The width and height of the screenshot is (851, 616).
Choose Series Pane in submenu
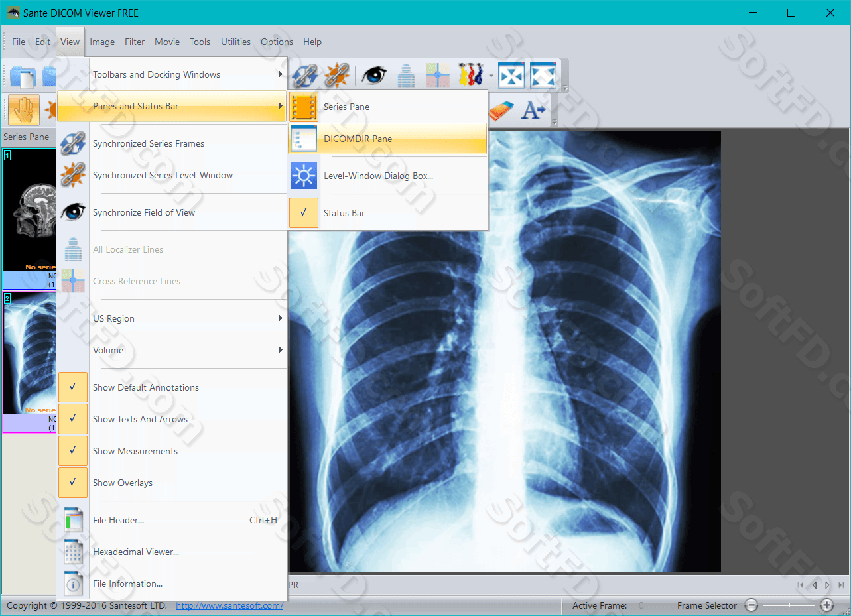click(387, 107)
